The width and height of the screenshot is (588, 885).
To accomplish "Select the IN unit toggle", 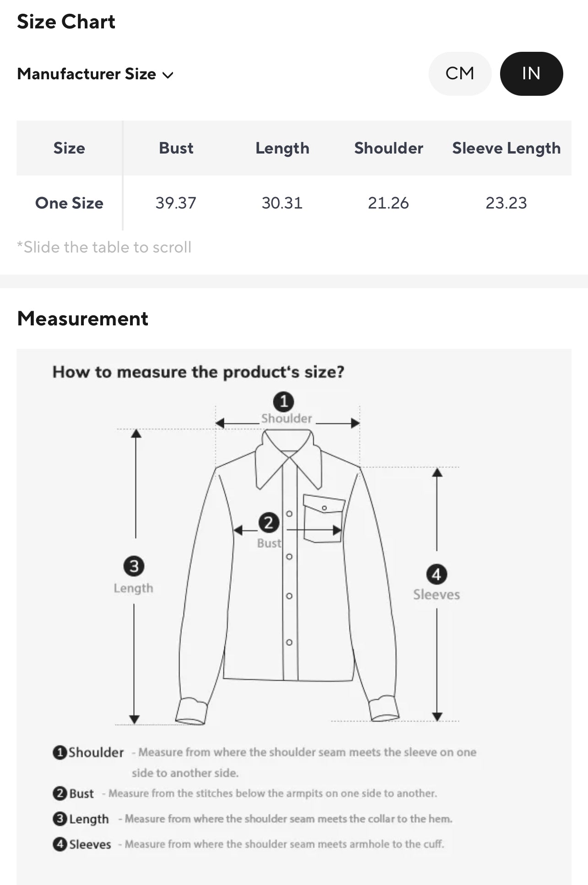I will point(531,73).
